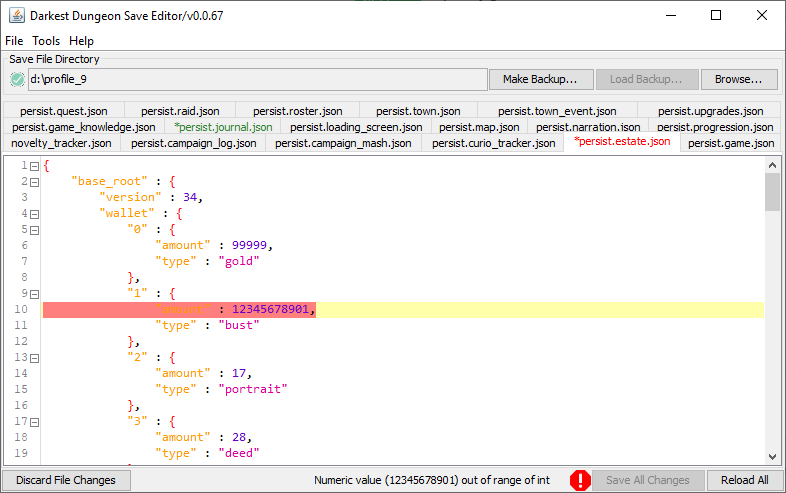Switch to persist.curio_tracker.json tab
Screen dimensions: 786x493
[x=494, y=143]
